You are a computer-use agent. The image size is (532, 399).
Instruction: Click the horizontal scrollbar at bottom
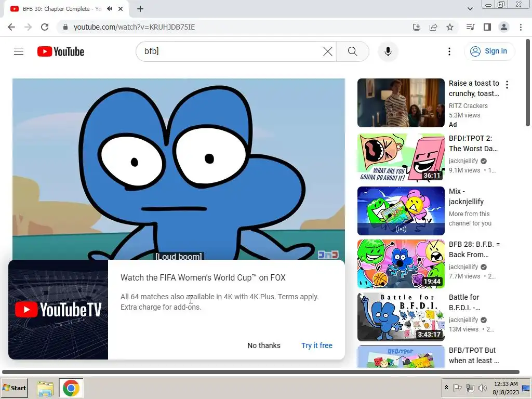(261, 372)
